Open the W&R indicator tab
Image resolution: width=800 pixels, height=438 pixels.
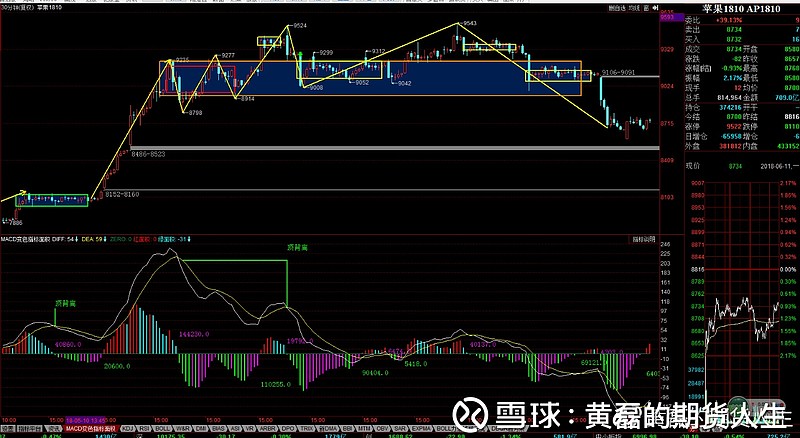(x=182, y=428)
